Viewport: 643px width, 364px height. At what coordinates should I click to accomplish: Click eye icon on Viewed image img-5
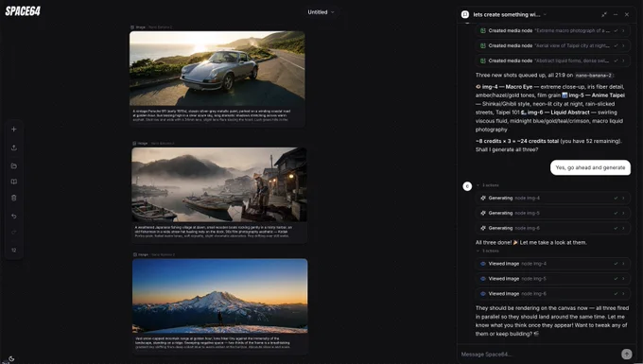point(483,279)
